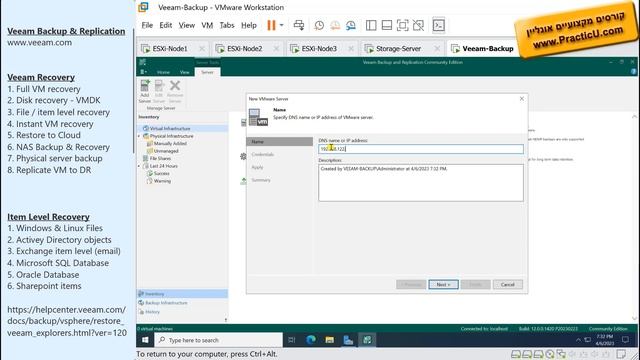Click the Veeam help question mark icon

point(633,71)
